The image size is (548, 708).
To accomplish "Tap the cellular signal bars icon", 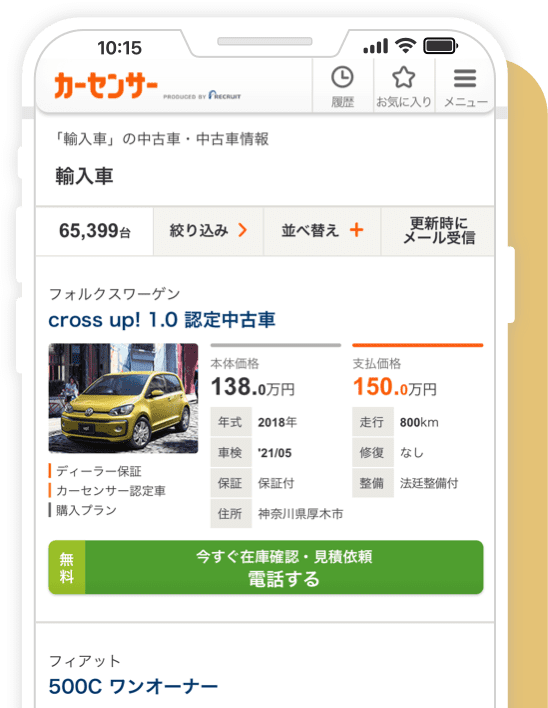I will point(376,46).
